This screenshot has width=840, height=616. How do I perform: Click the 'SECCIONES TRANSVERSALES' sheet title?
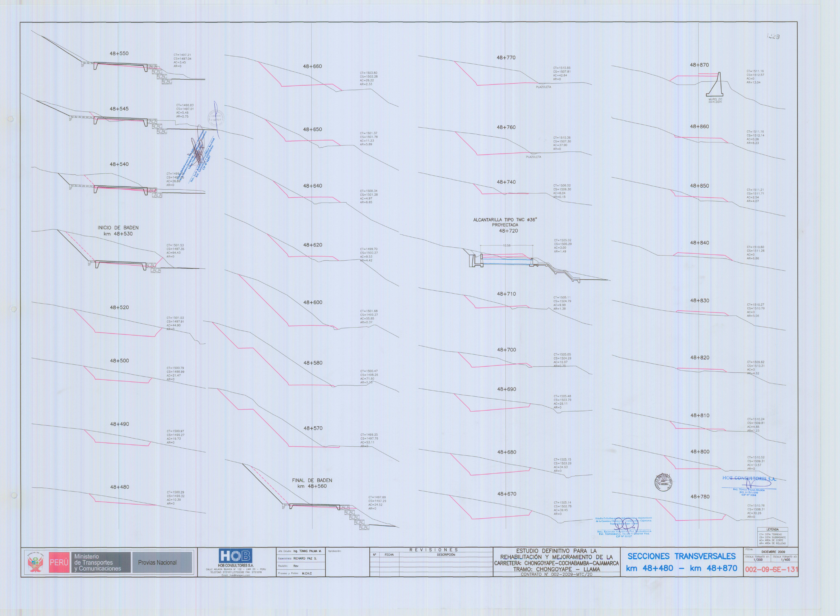pyautogui.click(x=682, y=556)
